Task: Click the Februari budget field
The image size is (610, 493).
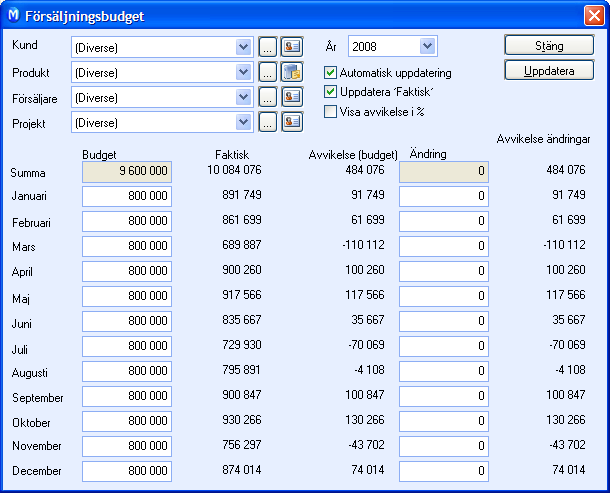Action: (127, 221)
